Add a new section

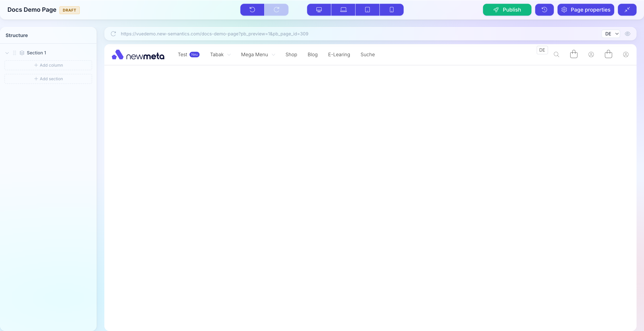coord(48,79)
